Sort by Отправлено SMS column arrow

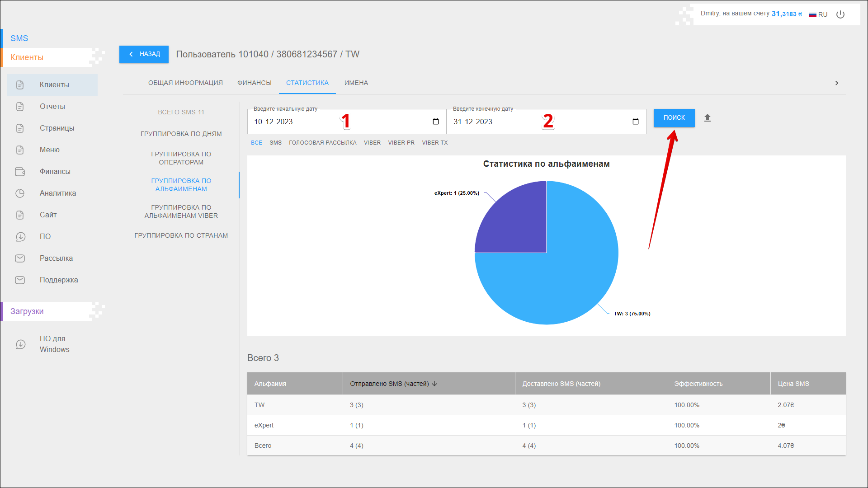434,384
